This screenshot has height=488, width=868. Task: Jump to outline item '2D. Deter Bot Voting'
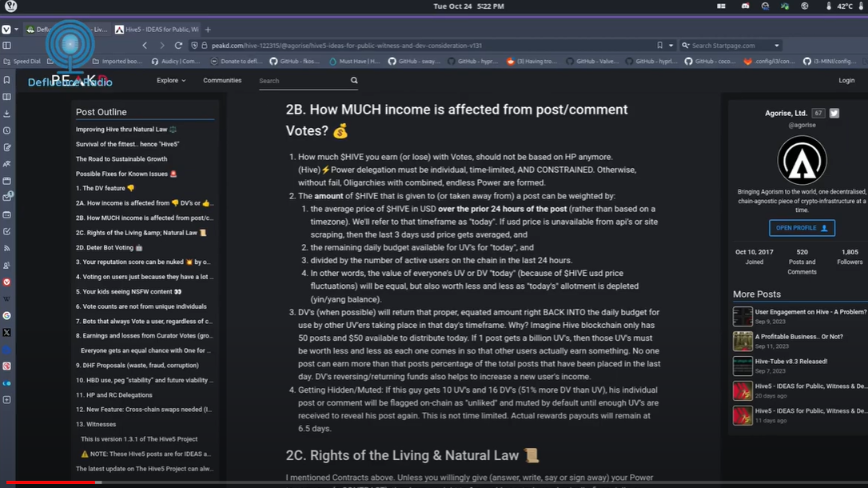pos(109,248)
